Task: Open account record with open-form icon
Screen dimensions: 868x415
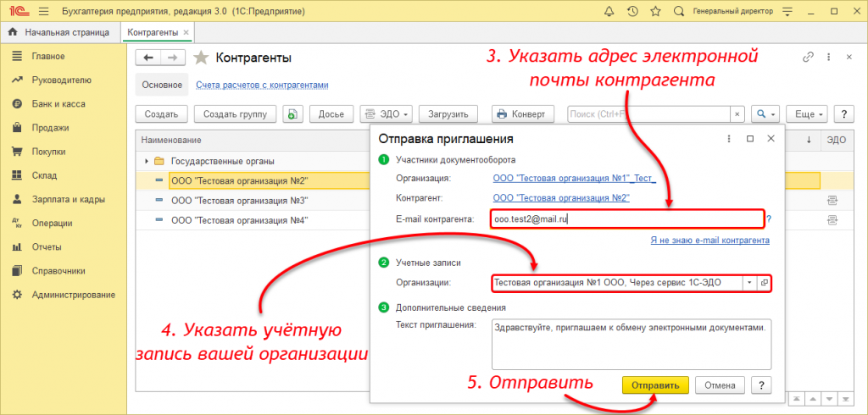Action: (x=764, y=282)
